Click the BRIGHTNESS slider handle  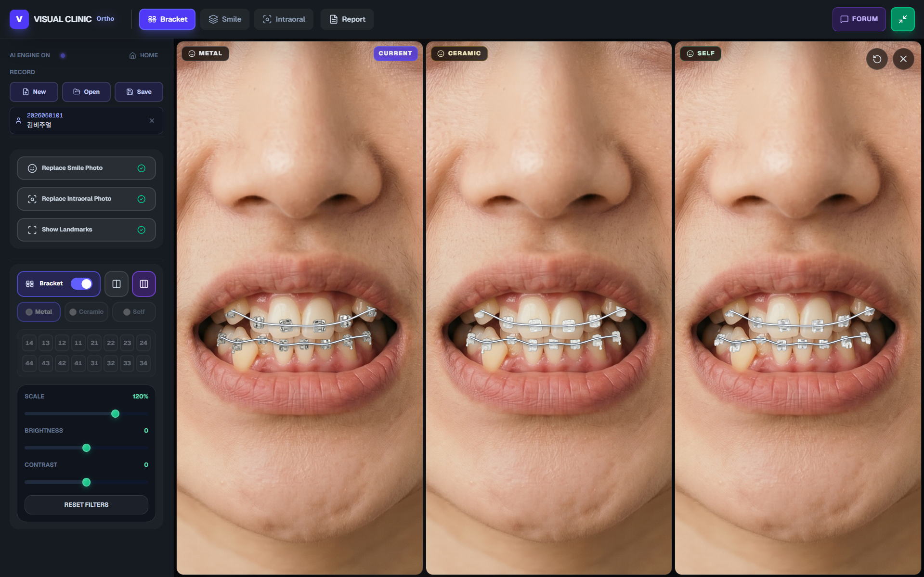tap(86, 448)
